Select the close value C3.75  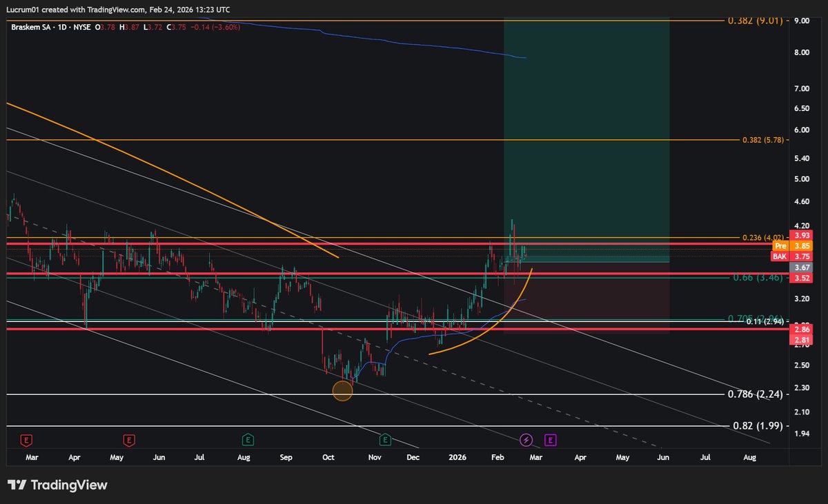click(177, 26)
